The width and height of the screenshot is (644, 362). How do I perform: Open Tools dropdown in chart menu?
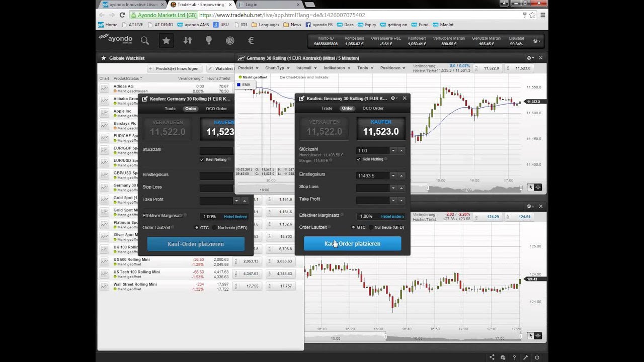coord(365,68)
